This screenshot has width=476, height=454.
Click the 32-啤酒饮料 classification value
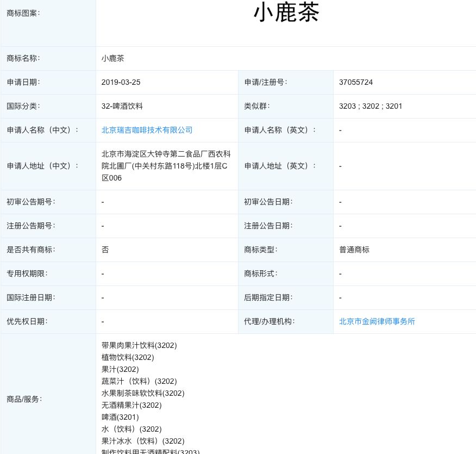(122, 106)
